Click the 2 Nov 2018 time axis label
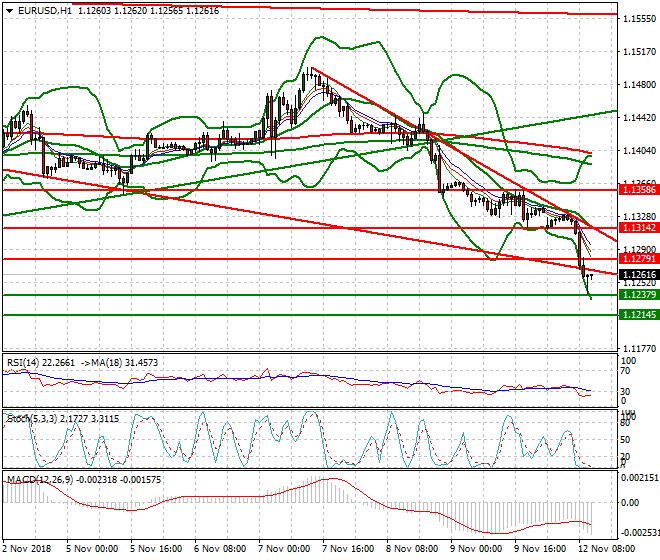Screen dimensions: 660x560 (27, 549)
